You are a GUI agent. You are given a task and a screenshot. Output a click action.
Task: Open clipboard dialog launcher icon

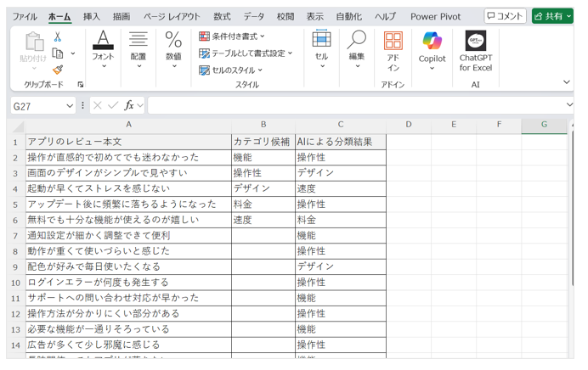[80, 85]
